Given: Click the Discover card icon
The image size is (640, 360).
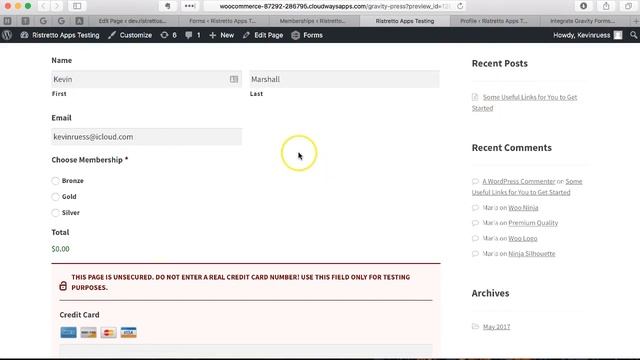Looking at the screenshot, I should pyautogui.click(x=88, y=332).
